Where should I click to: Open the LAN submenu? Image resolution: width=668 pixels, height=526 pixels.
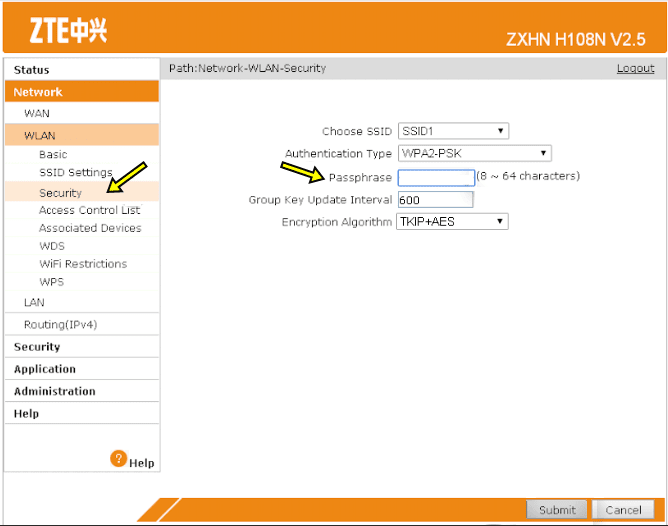point(82,302)
